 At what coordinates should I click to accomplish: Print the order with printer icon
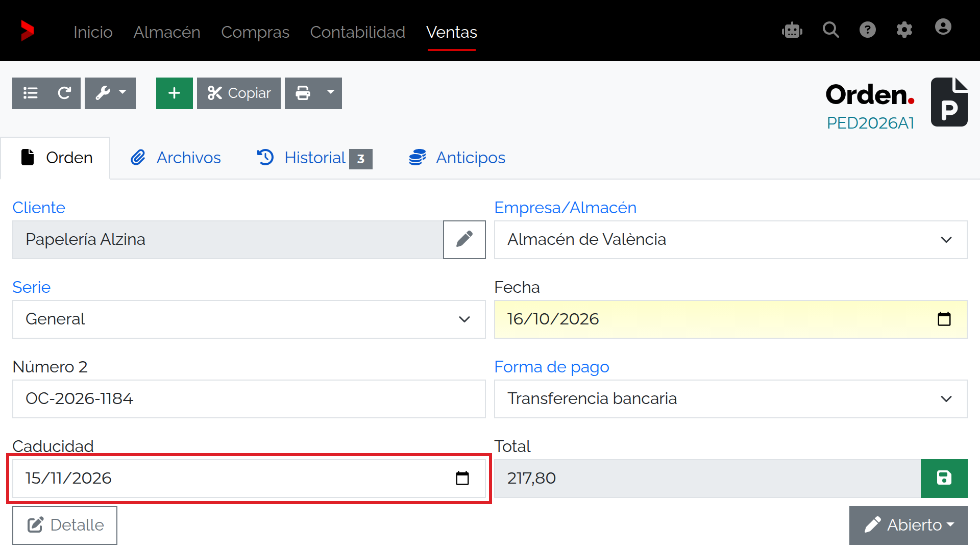coord(303,93)
